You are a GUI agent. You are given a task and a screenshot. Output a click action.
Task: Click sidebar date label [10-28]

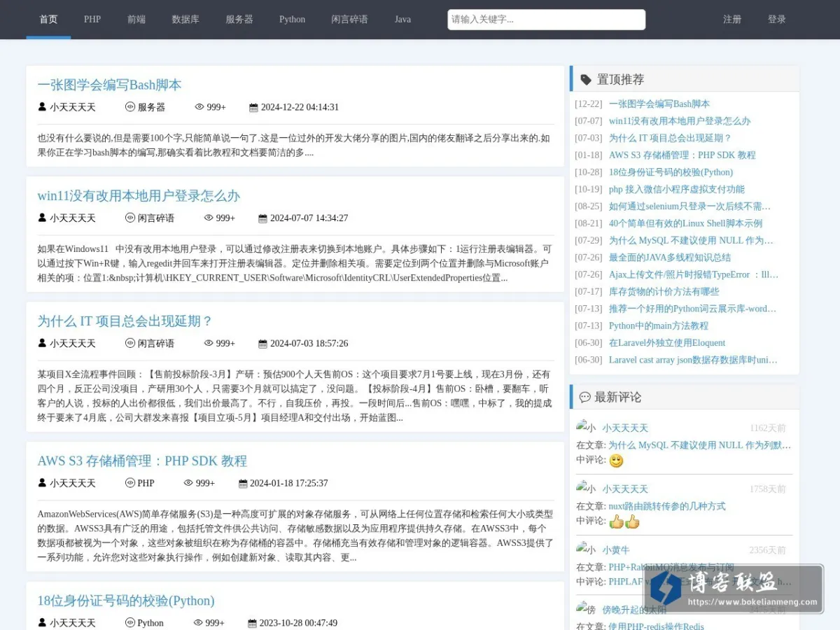[x=589, y=172]
